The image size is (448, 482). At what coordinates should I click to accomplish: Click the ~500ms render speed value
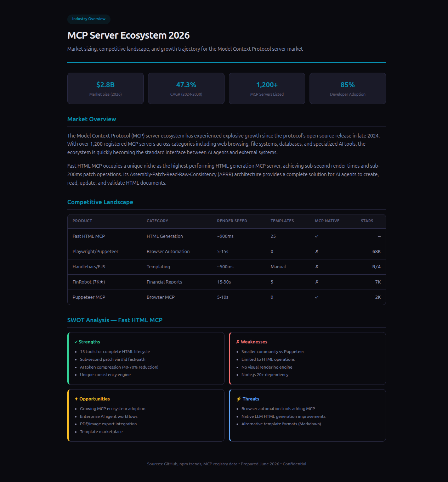click(225, 267)
